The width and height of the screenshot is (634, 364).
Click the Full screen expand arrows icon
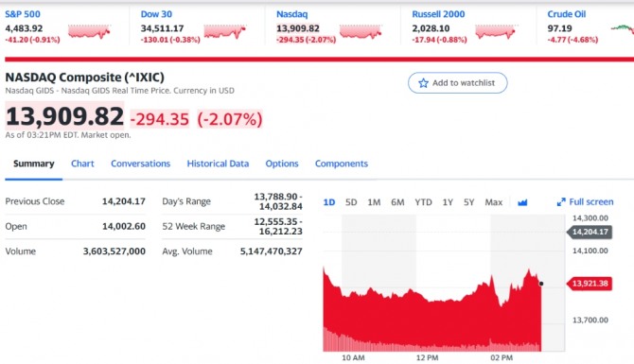click(x=561, y=202)
